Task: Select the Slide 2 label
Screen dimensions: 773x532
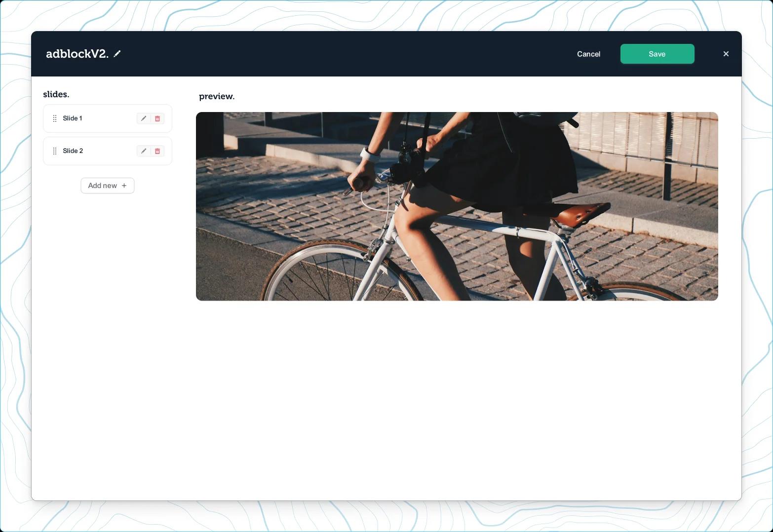Action: (x=73, y=151)
